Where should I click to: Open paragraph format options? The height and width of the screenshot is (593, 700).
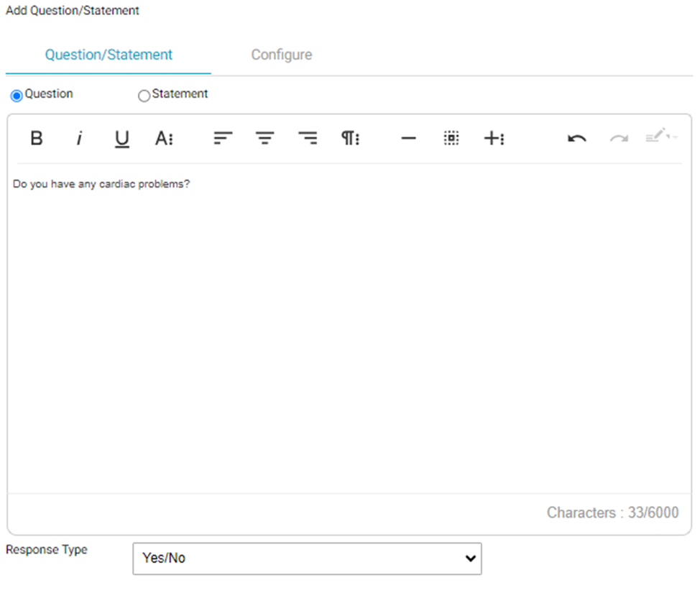(350, 139)
